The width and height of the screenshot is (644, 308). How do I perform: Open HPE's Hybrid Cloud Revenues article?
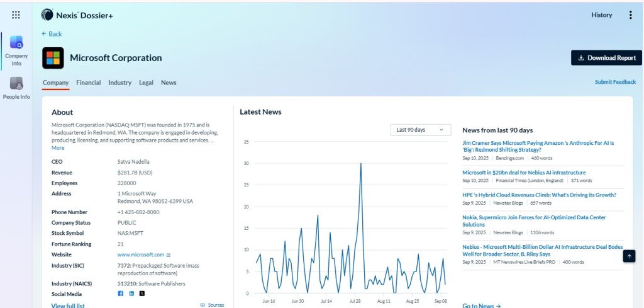click(x=539, y=195)
